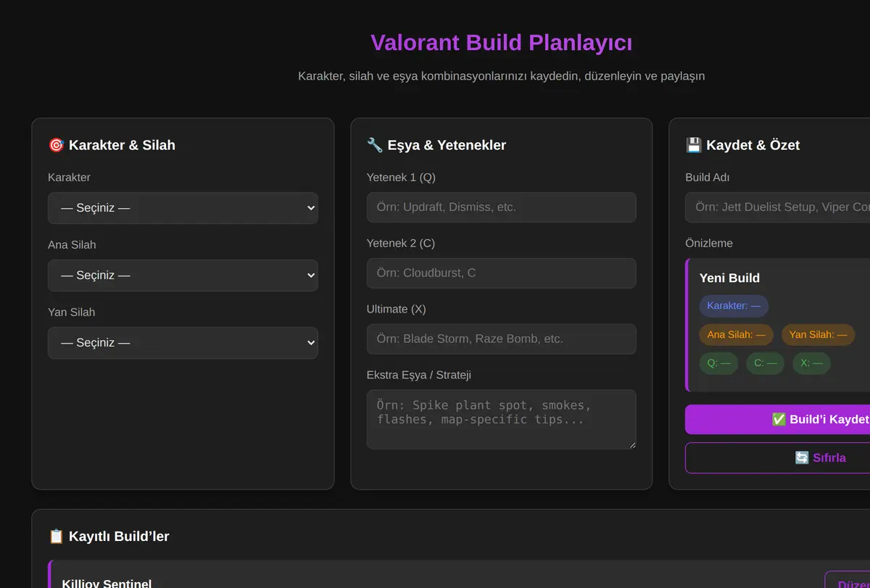The height and width of the screenshot is (588, 870).
Task: Click the Yan Silah: — preview chip
Action: coord(818,335)
